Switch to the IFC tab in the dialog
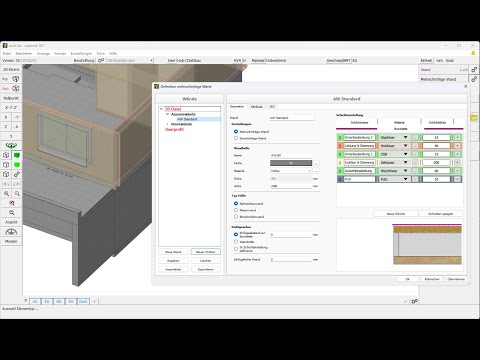The width and height of the screenshot is (480, 360). 272,107
